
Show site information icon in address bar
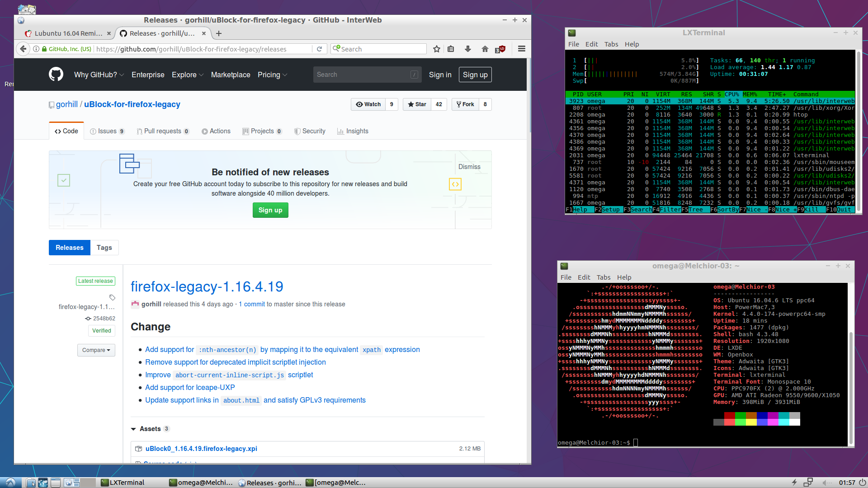36,49
